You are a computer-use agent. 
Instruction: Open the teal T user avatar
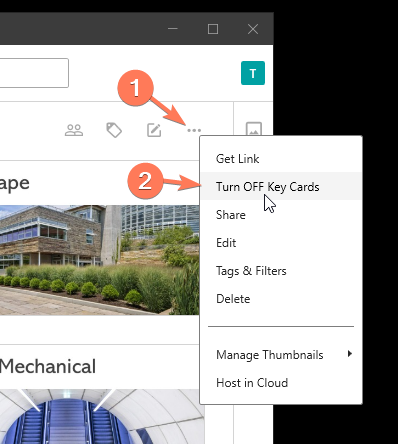tap(253, 73)
